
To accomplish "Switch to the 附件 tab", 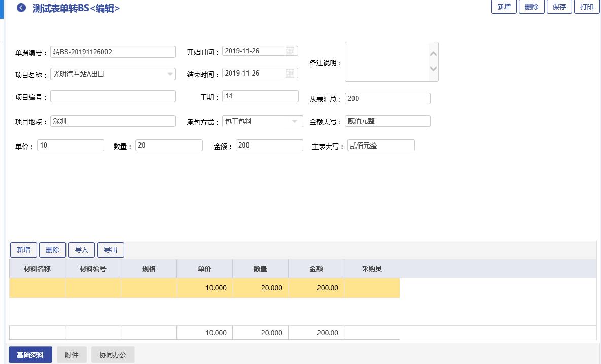I will coord(72,355).
